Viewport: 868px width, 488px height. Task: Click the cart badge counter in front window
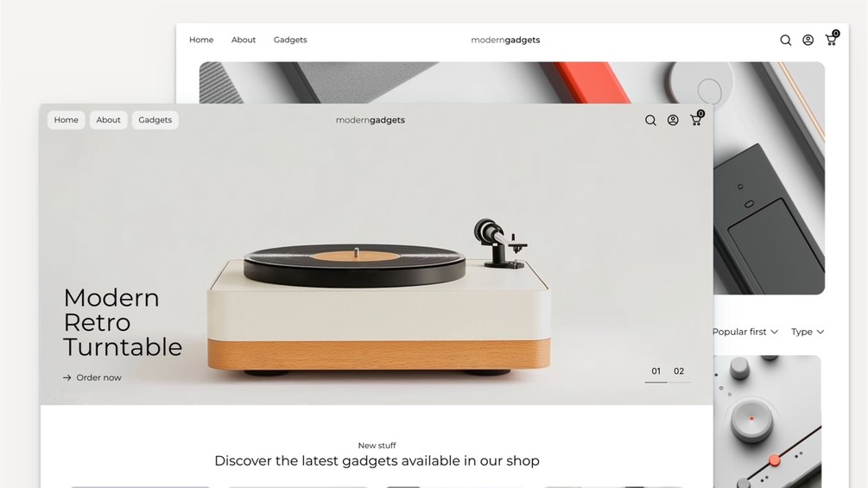[700, 113]
